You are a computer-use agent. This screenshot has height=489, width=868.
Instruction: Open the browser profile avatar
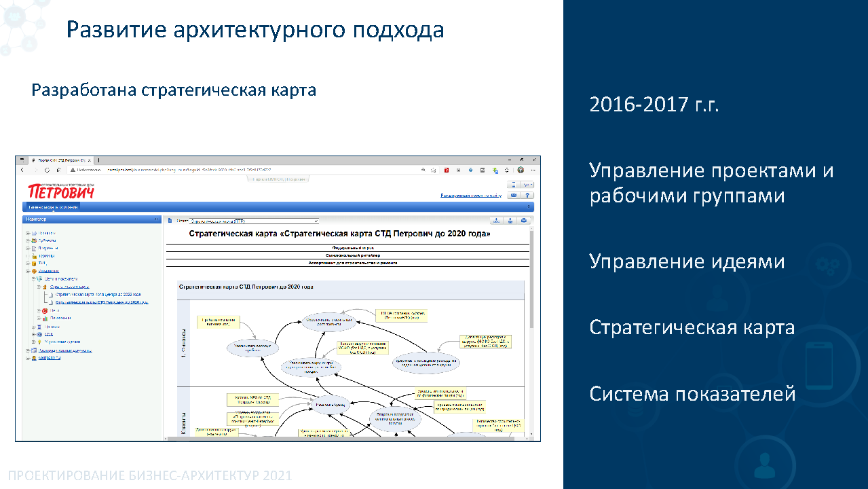point(521,170)
